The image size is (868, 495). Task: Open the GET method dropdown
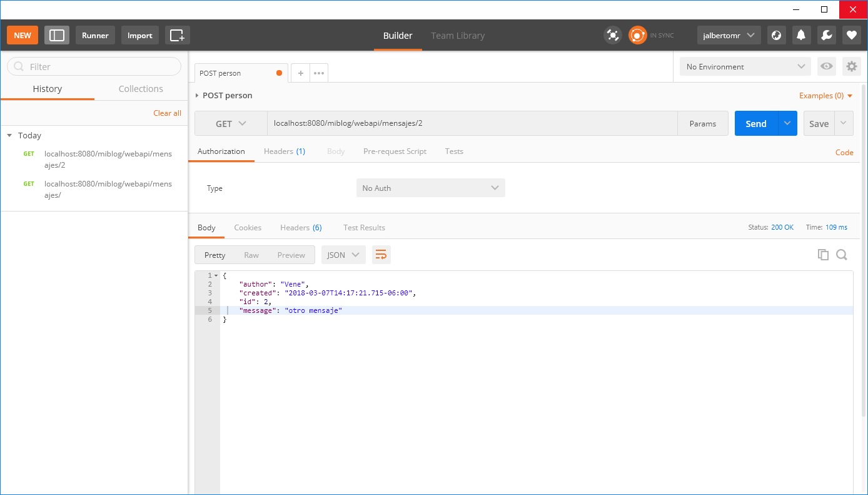pyautogui.click(x=231, y=124)
